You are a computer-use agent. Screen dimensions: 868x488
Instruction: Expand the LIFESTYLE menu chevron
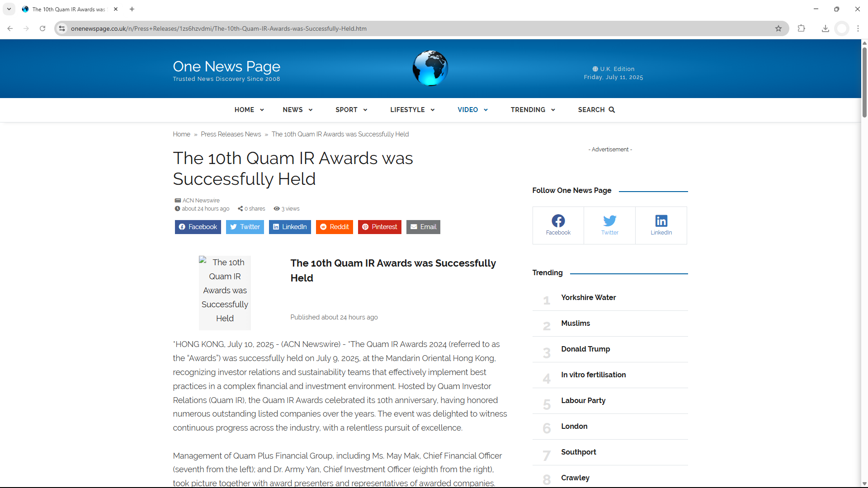tap(433, 110)
